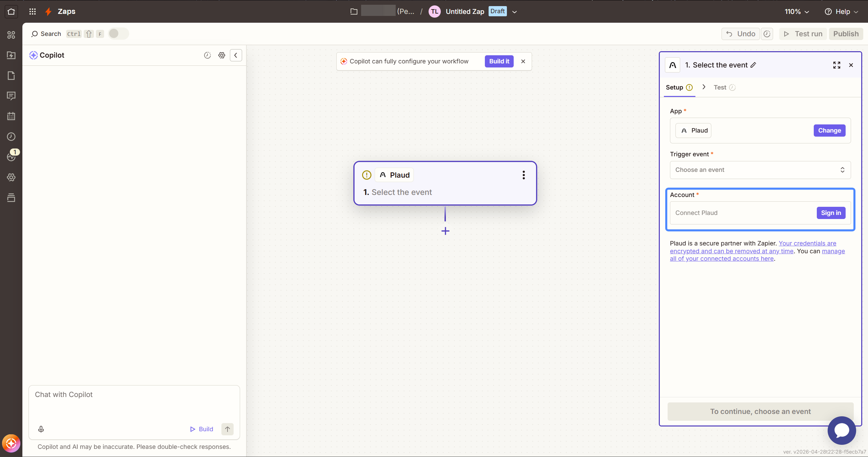Click the Publish button

pos(846,34)
